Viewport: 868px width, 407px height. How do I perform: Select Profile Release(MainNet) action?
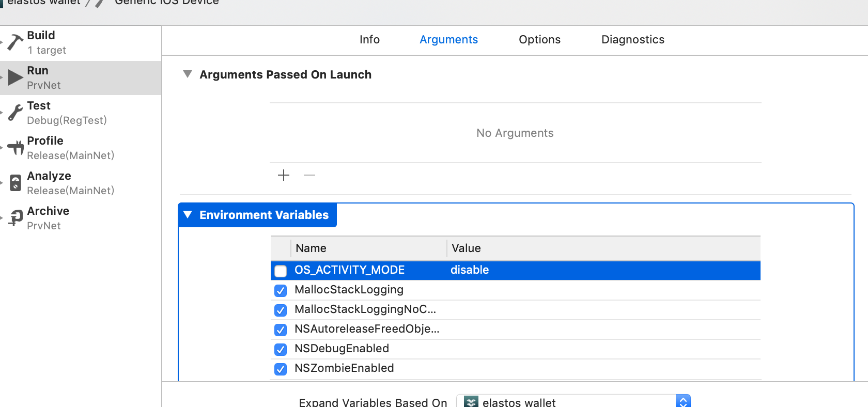click(81, 148)
